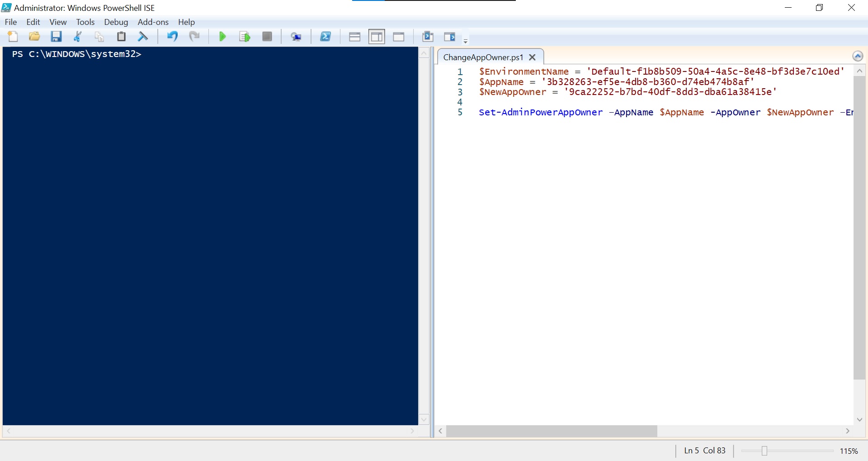The width and height of the screenshot is (868, 461).
Task: Save the script with floppy disk icon
Action: [56, 37]
